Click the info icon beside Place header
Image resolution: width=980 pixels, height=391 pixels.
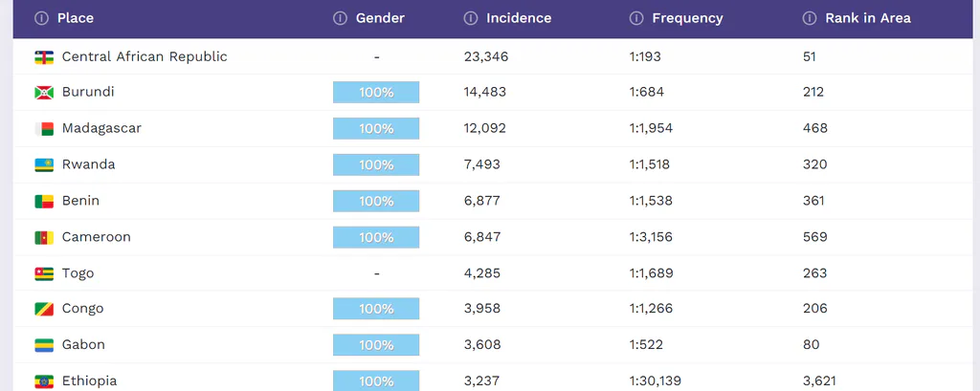click(x=41, y=18)
